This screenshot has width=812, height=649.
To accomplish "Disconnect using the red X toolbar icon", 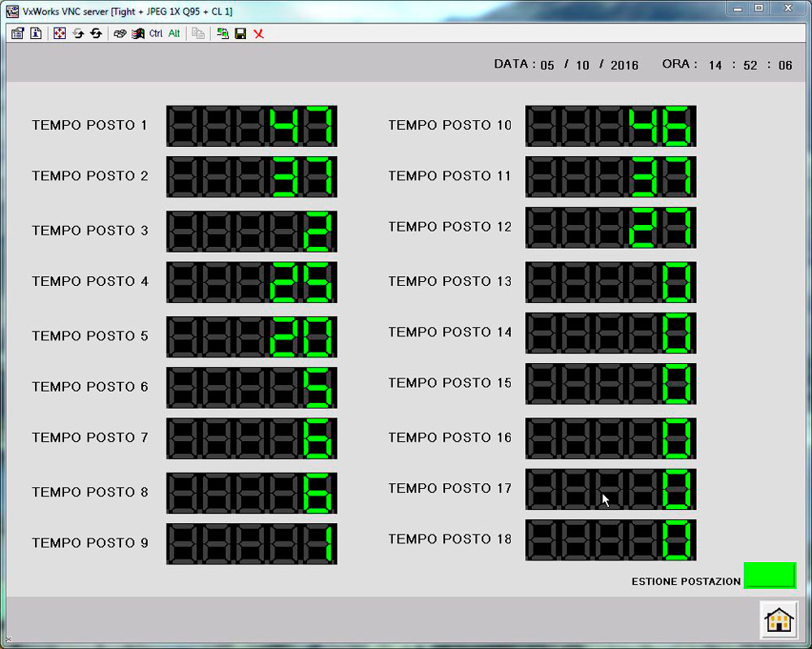I will pyautogui.click(x=259, y=34).
